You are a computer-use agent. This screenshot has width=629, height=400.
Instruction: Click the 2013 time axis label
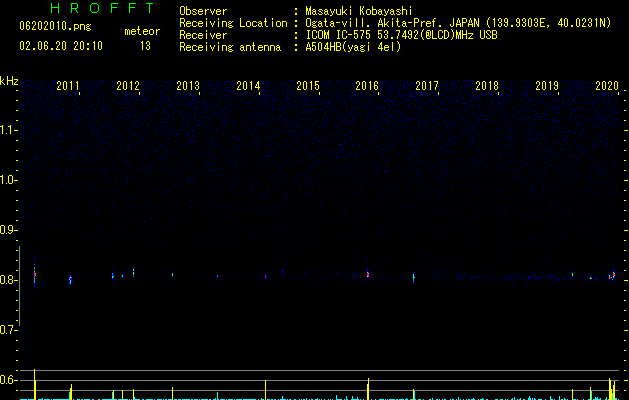(188, 85)
